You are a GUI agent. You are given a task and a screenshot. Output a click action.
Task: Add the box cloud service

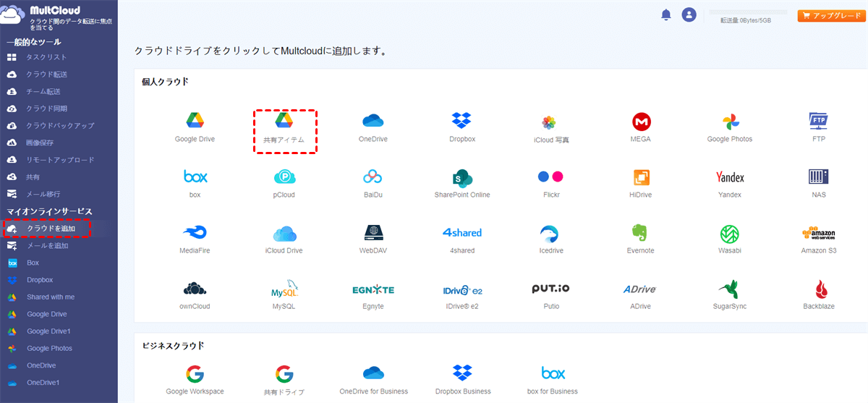tap(195, 177)
